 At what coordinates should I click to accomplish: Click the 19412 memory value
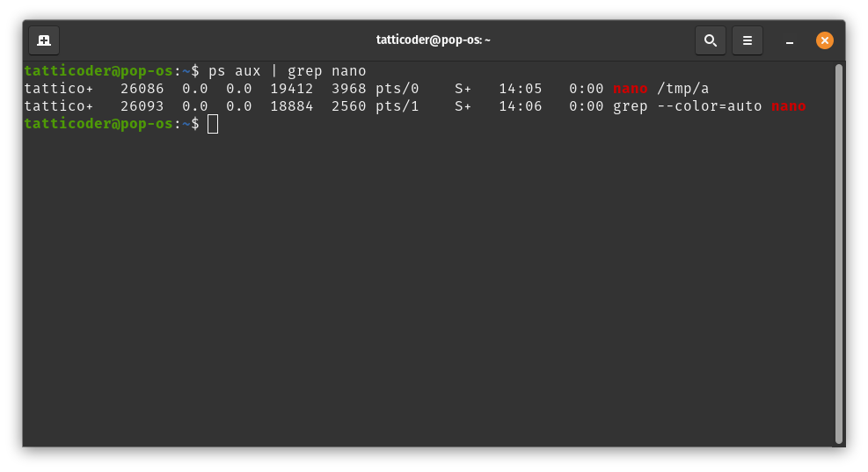[x=291, y=89]
